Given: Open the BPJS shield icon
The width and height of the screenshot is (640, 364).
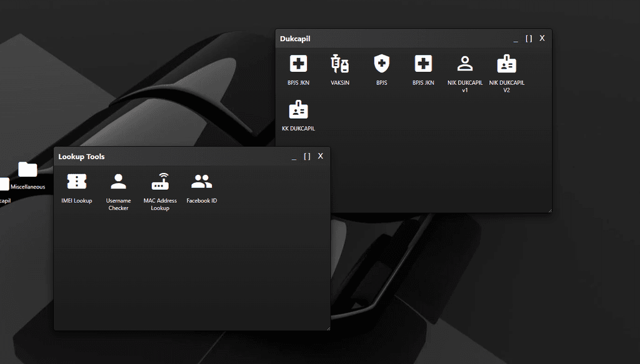Looking at the screenshot, I should coord(382,64).
